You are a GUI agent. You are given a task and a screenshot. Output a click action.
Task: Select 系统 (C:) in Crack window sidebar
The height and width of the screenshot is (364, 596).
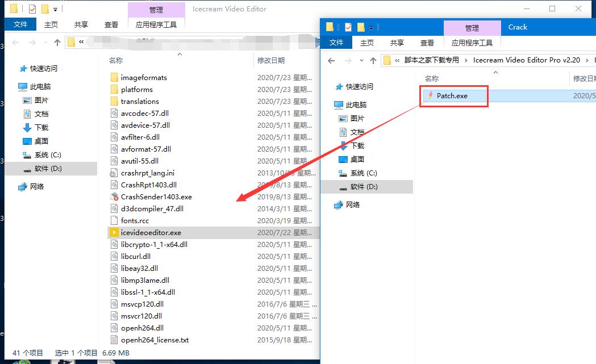[x=364, y=173]
